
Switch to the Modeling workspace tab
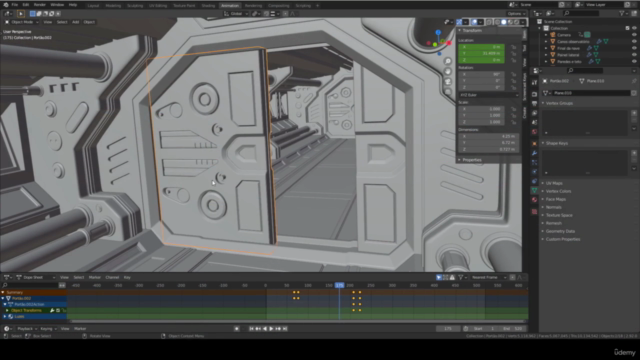(x=113, y=6)
